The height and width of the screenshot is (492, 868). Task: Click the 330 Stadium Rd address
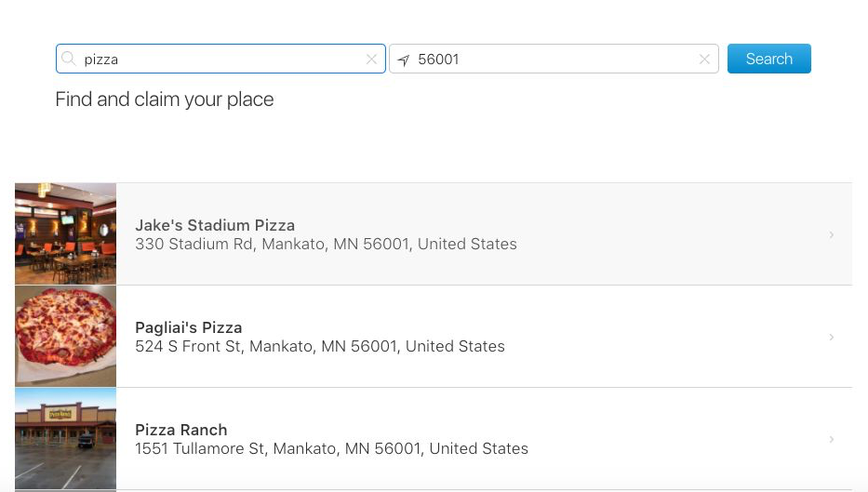click(326, 244)
